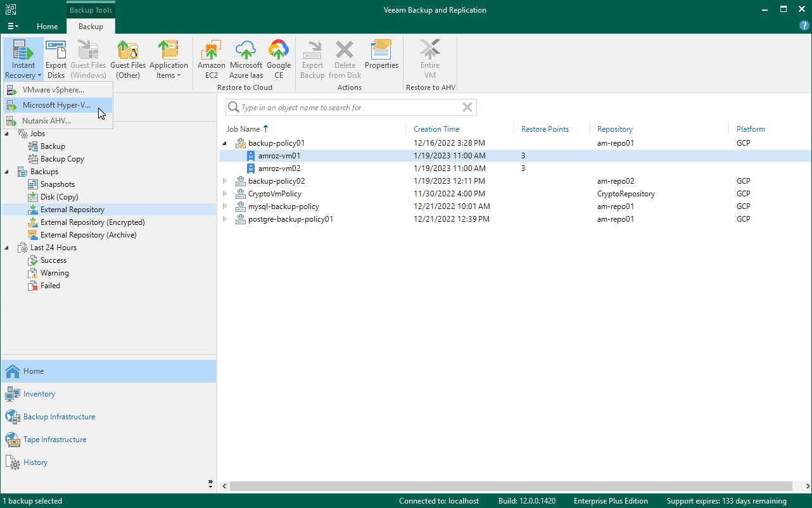812x508 pixels.
Task: Open the Disk (Copy) node
Action: tap(59, 197)
